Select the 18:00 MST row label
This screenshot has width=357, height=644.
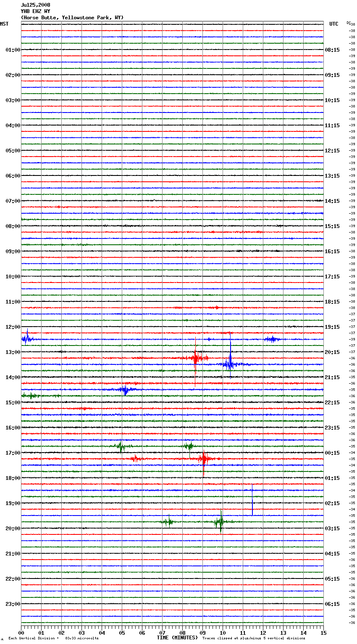[x=13, y=478]
